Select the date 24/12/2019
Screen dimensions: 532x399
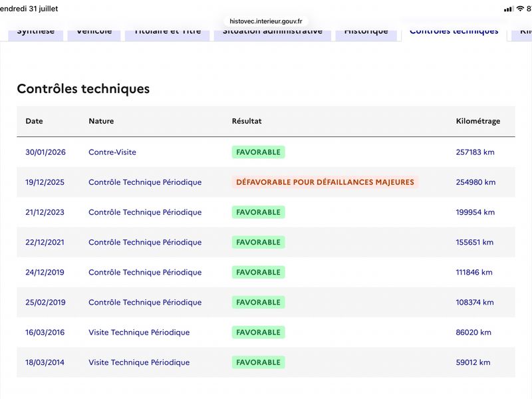click(x=45, y=272)
